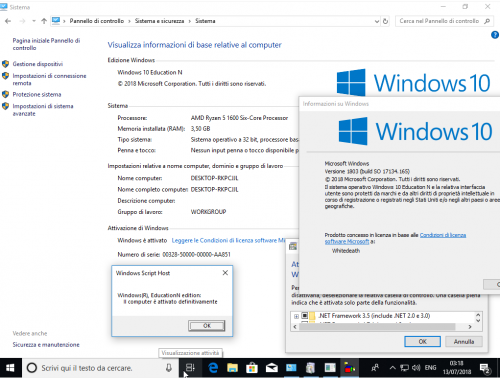500x378 pixels.
Task: Click the Task View taskbar icon
Action: pos(190,368)
